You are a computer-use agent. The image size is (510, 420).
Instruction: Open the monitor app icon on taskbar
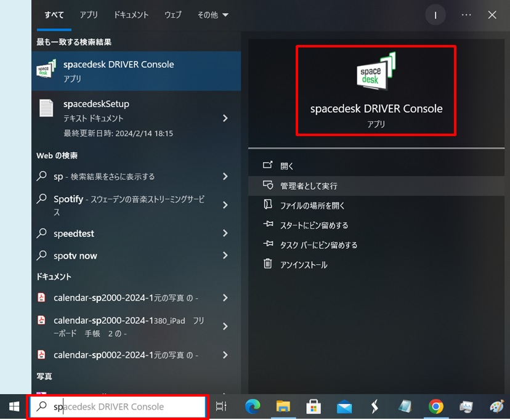pyautogui.click(x=466, y=406)
